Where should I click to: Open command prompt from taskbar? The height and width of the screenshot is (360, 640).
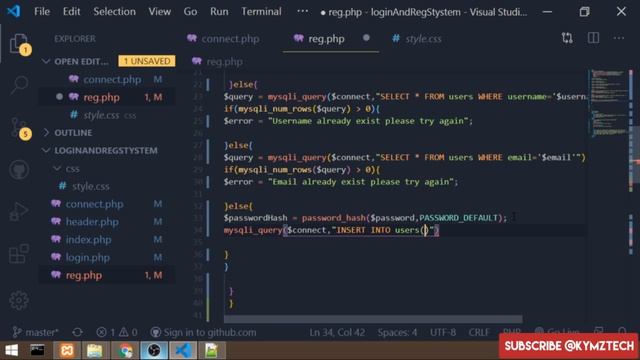(x=37, y=350)
